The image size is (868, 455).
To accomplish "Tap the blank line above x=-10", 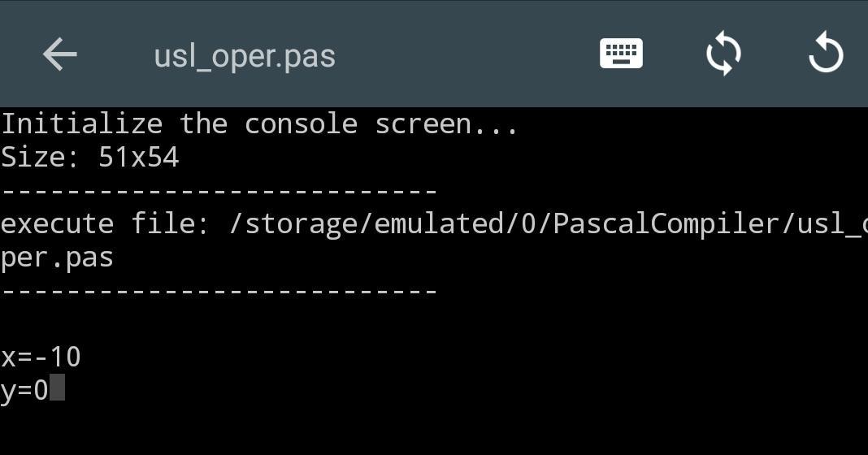I will coord(434,323).
